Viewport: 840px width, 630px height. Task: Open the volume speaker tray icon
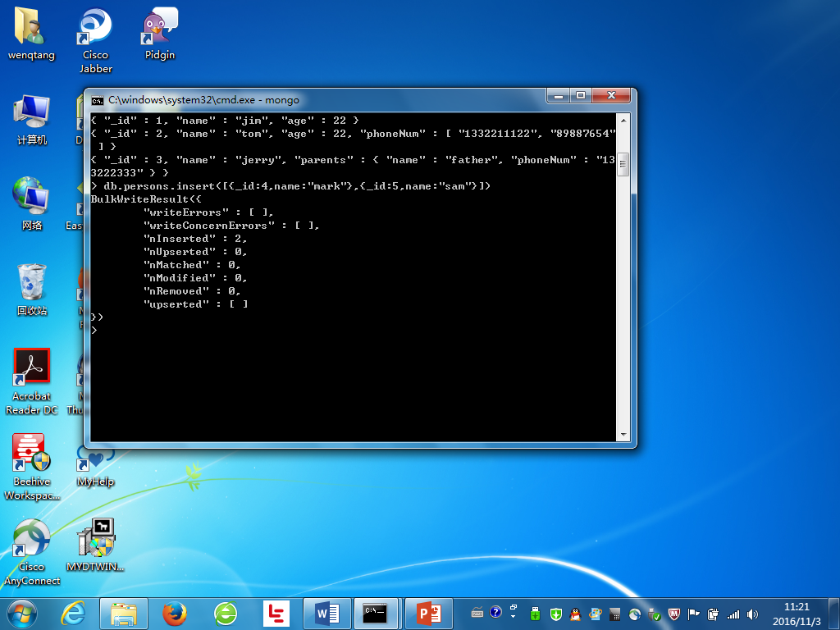pos(753,614)
